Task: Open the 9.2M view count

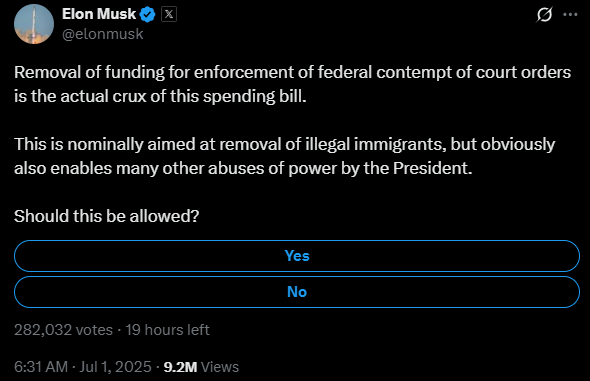Action: click(x=180, y=367)
